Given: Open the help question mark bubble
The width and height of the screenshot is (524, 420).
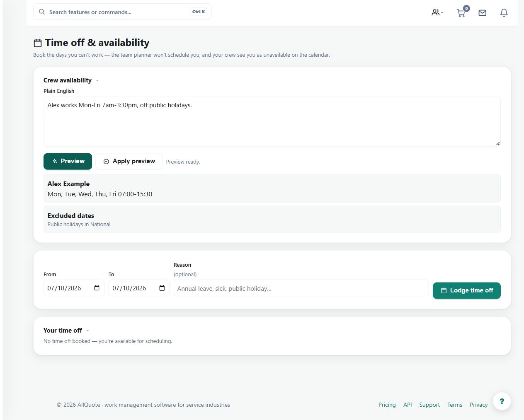Looking at the screenshot, I should [502, 401].
